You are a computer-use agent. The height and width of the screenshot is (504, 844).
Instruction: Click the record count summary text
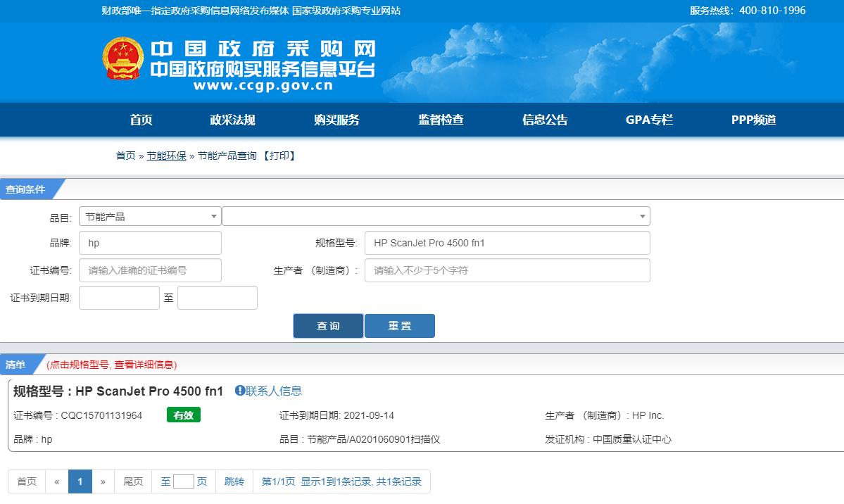[x=341, y=481]
